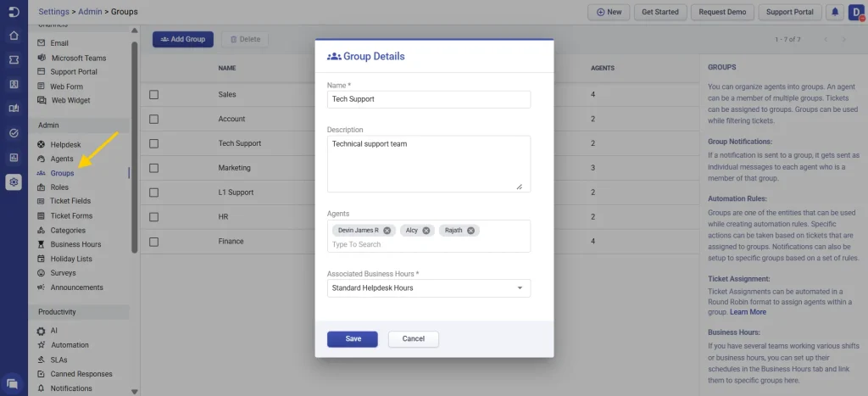Check the Sales group checkbox
The image size is (868, 396).
pyautogui.click(x=154, y=95)
